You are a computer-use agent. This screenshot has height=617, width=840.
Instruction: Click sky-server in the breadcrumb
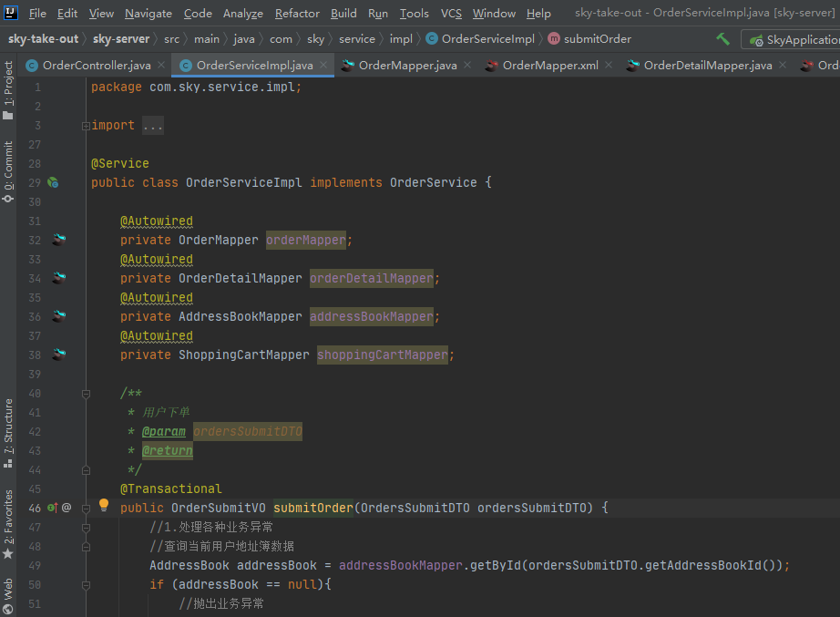click(121, 39)
